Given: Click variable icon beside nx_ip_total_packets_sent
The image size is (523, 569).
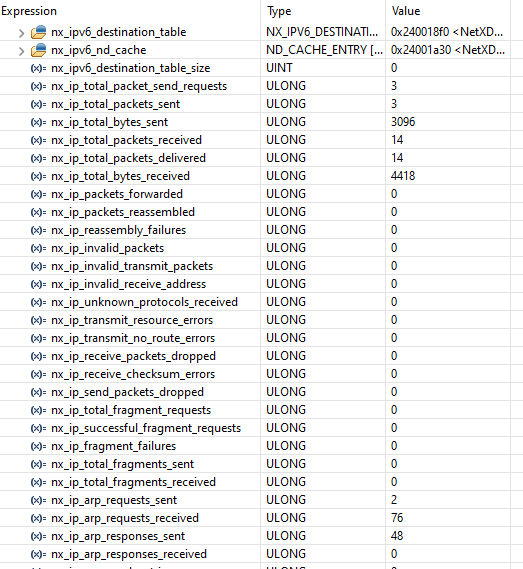Looking at the screenshot, I should click(38, 104).
